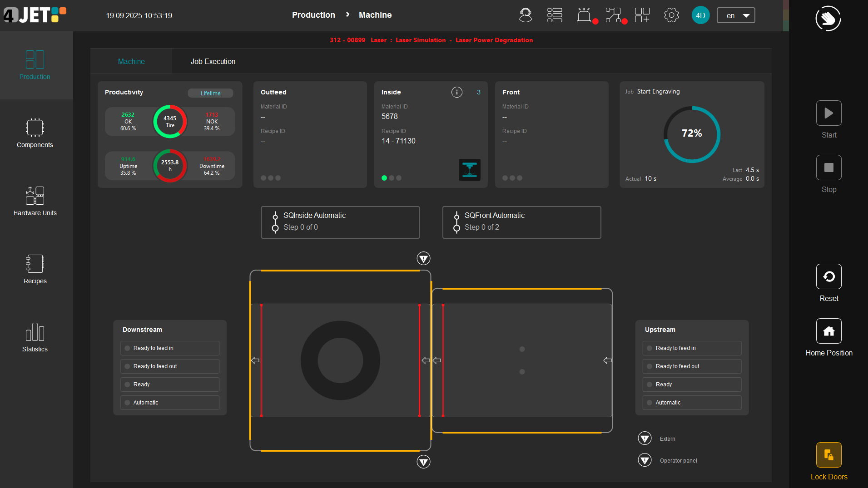Click the info icon in the Inside panel
This screenshot has width=868, height=488.
456,92
